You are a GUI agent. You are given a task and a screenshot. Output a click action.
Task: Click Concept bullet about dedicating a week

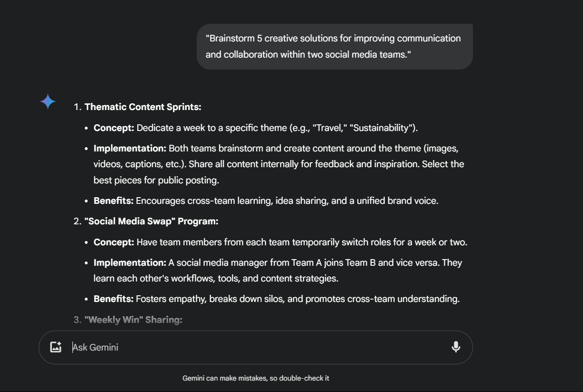pos(256,128)
